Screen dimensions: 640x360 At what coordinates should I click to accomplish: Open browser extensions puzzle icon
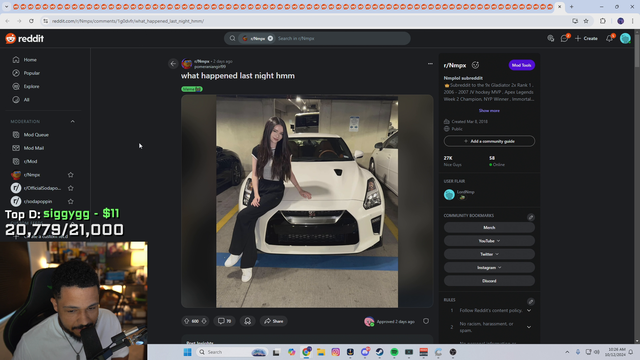click(603, 21)
